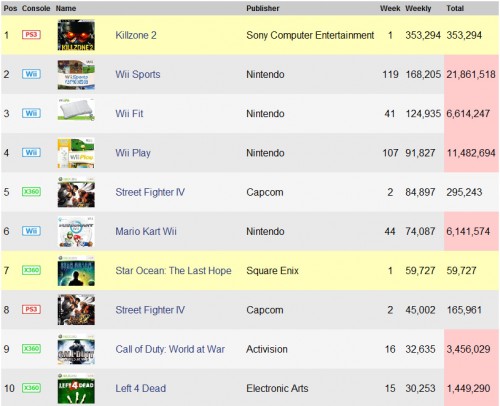500x406 pixels.
Task: Click the Weekly column header
Action: click(418, 8)
